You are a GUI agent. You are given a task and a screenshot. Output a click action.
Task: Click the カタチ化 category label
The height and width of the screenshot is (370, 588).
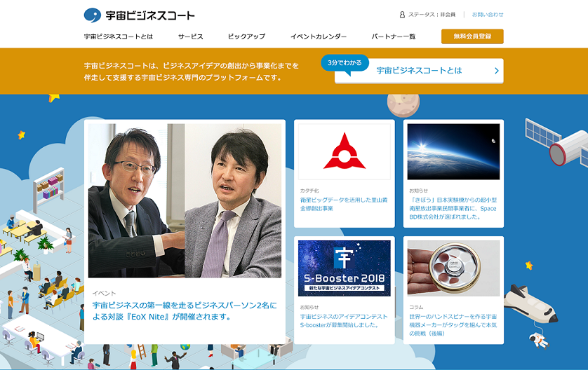click(x=309, y=191)
